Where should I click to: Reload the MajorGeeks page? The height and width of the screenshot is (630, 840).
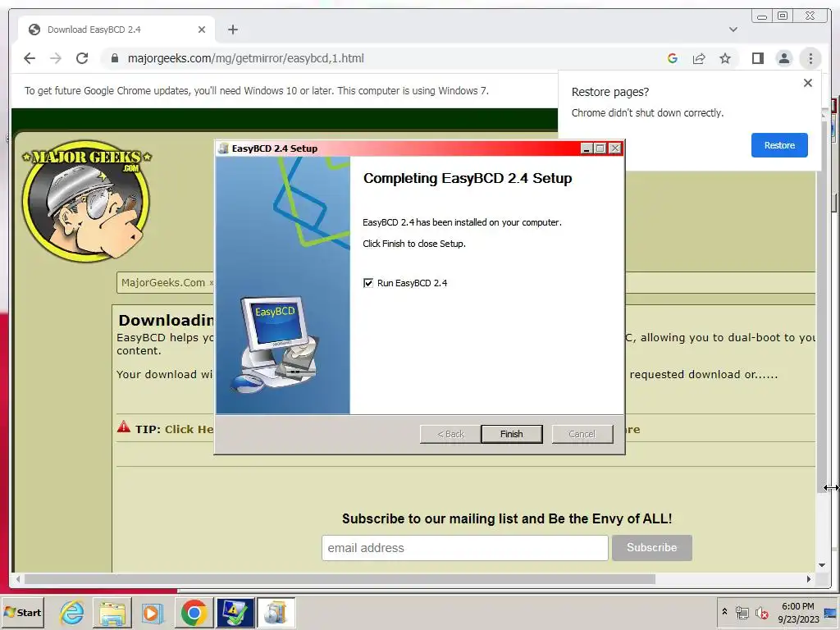tap(82, 58)
